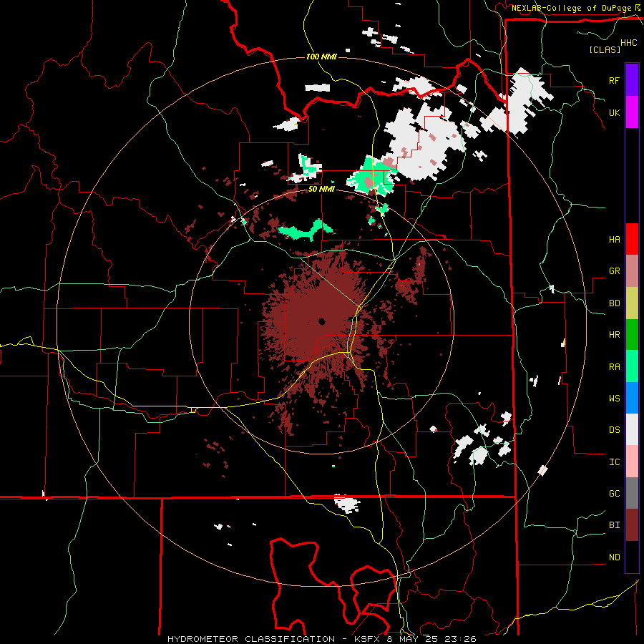Click the black radar site dot
This screenshot has width=644, height=644.
(321, 321)
